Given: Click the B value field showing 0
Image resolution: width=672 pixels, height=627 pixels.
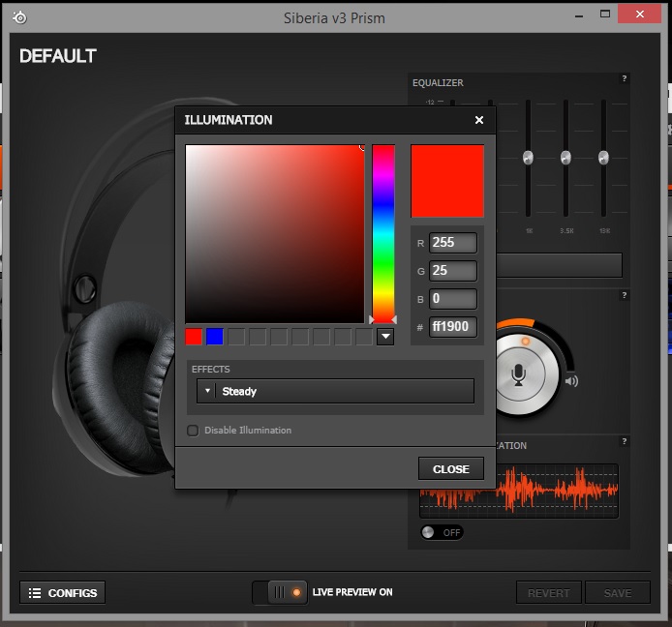Looking at the screenshot, I should point(452,299).
